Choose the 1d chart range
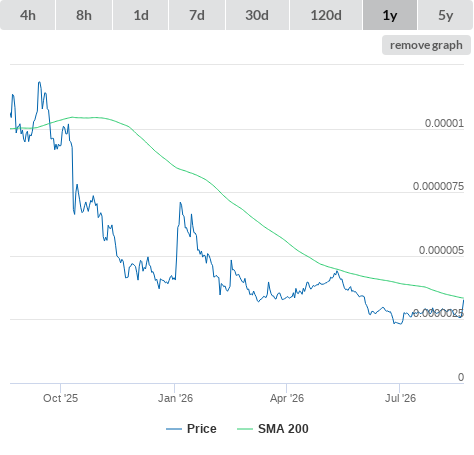Viewport: 474px width, 455px height. tap(141, 15)
